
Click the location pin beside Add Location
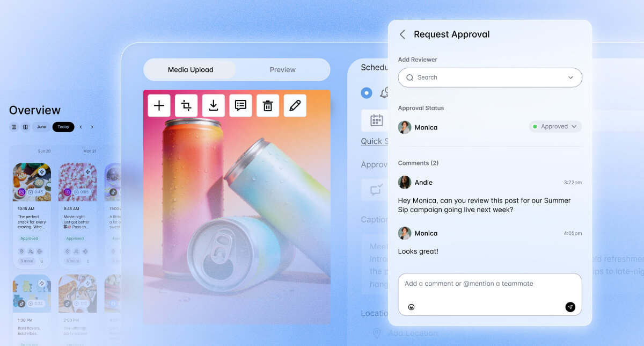pos(377,333)
